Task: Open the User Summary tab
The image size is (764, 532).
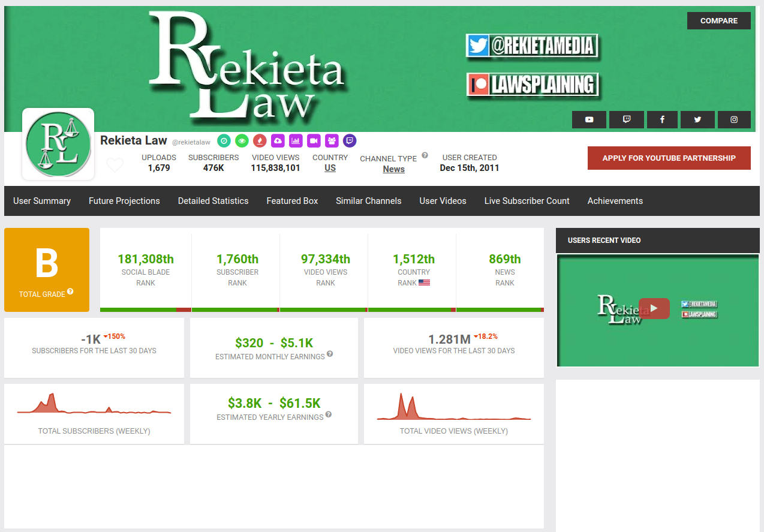Action: (42, 201)
